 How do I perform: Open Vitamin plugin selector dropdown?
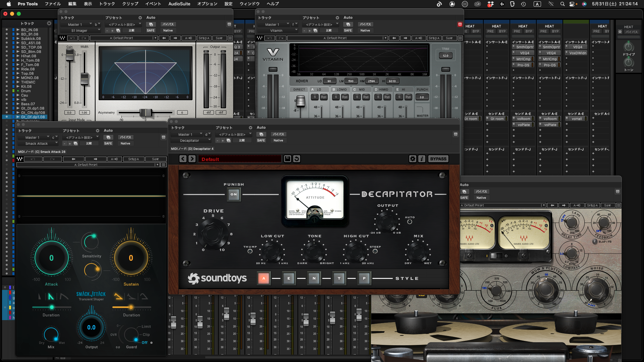pos(277,31)
